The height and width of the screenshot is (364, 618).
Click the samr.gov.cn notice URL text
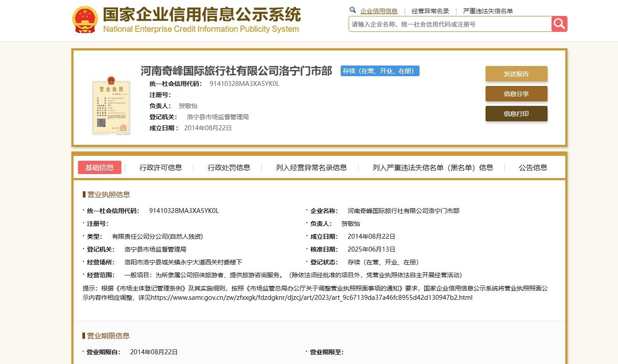pyautogui.click(x=312, y=298)
